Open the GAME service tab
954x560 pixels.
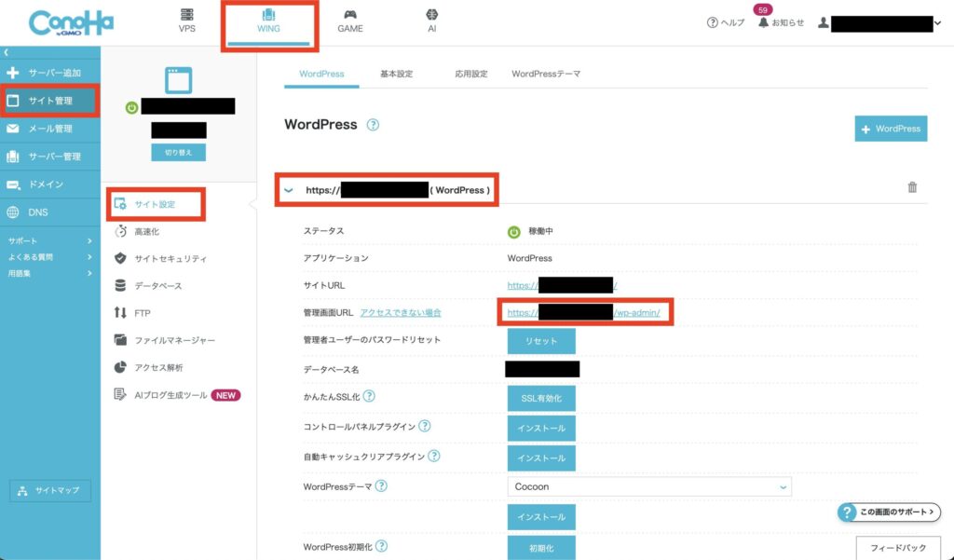[350, 20]
